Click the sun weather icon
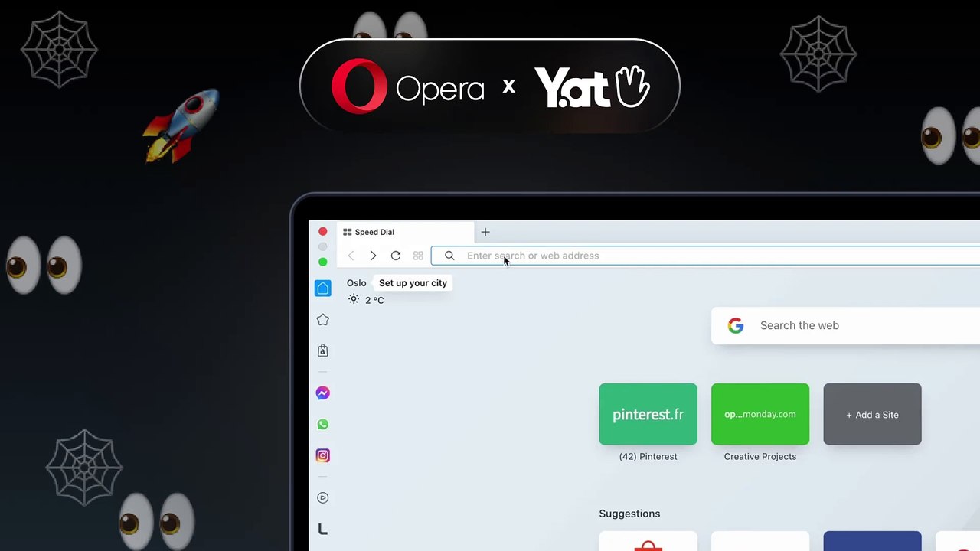 coord(354,299)
